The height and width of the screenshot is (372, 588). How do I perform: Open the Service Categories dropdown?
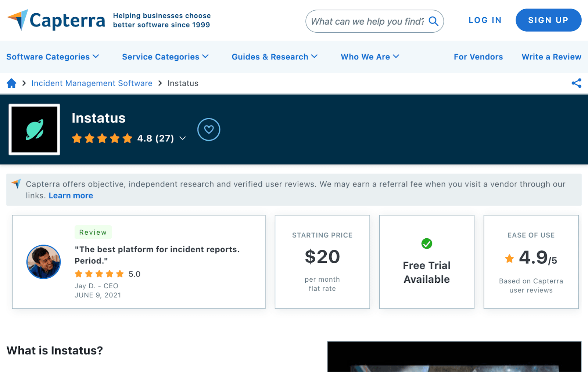click(165, 57)
